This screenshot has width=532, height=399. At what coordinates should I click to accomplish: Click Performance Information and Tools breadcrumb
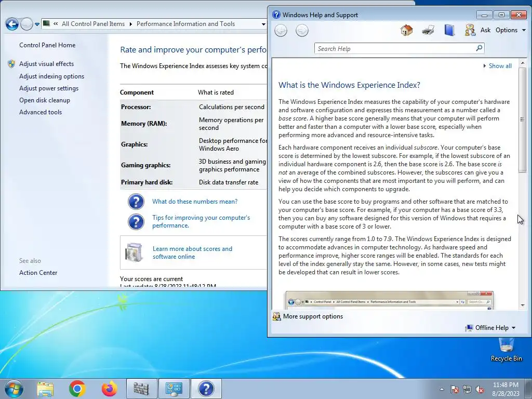click(x=185, y=24)
